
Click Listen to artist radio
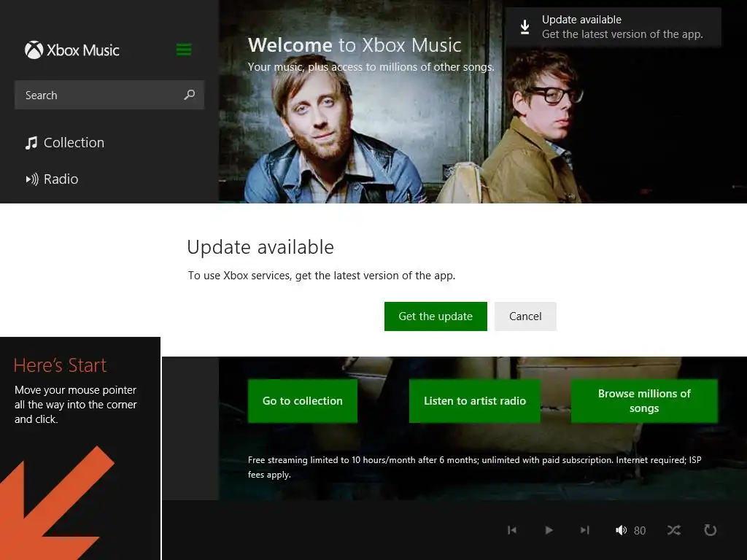474,401
